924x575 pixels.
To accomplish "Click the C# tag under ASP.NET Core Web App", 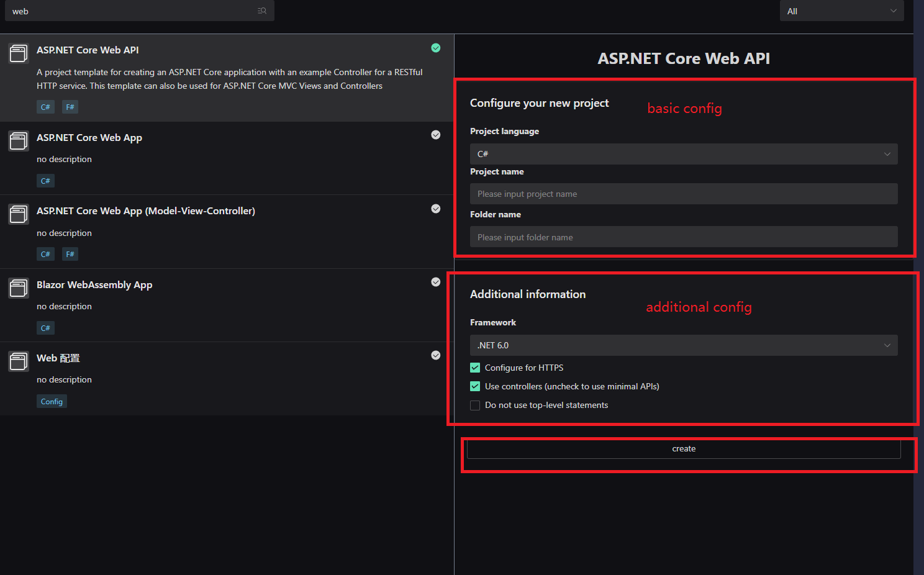I will 45,181.
